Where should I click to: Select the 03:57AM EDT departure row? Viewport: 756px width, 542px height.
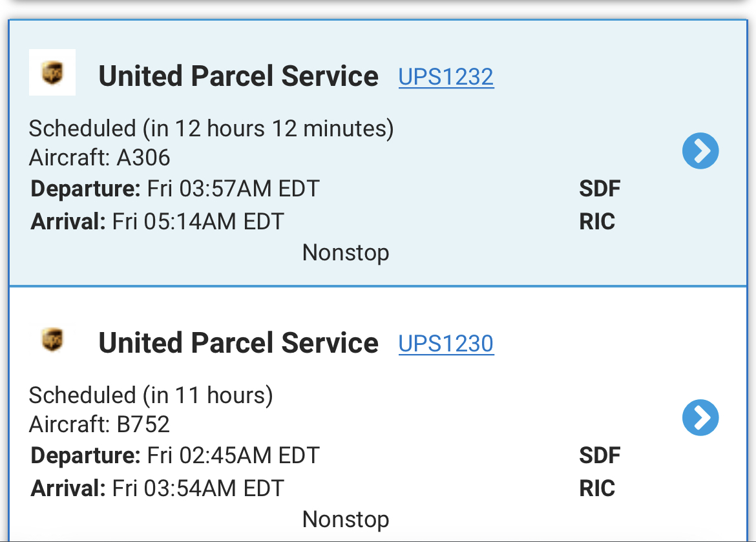coord(175,189)
